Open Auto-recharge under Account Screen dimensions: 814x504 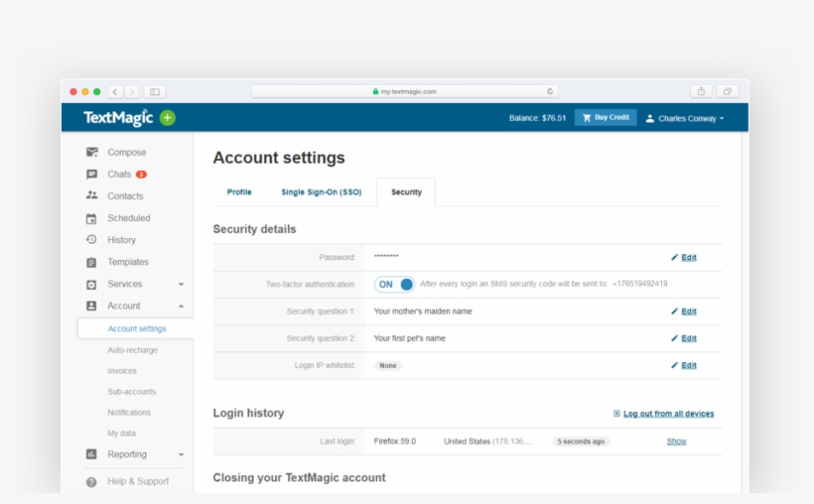(132, 350)
